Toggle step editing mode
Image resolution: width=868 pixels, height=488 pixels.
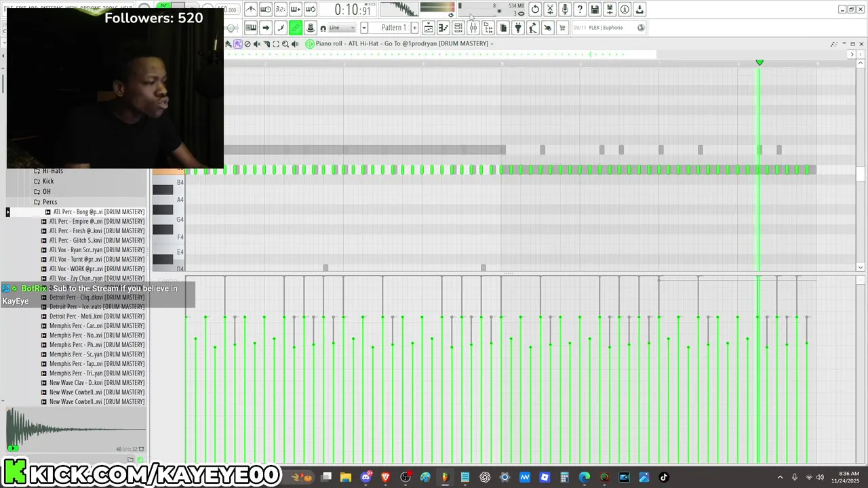pyautogui.click(x=281, y=28)
